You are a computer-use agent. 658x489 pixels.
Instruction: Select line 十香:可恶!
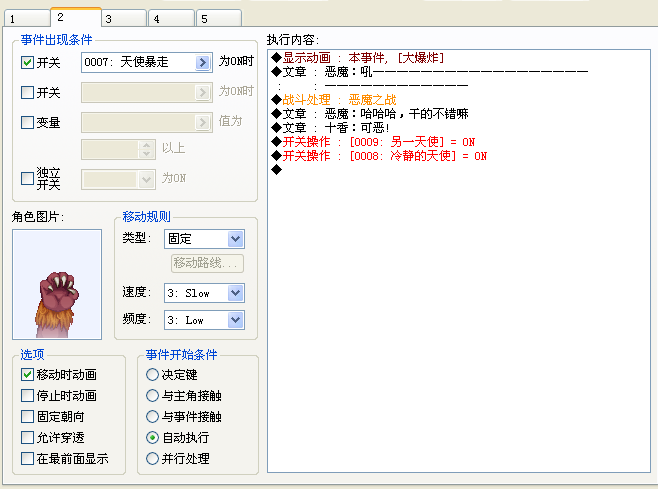tap(330, 128)
